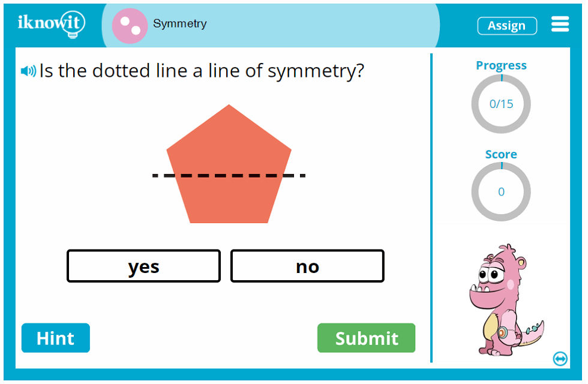Click the expand arrows icon bottom right
Image resolution: width=588 pixels, height=384 pixels.
tap(560, 359)
